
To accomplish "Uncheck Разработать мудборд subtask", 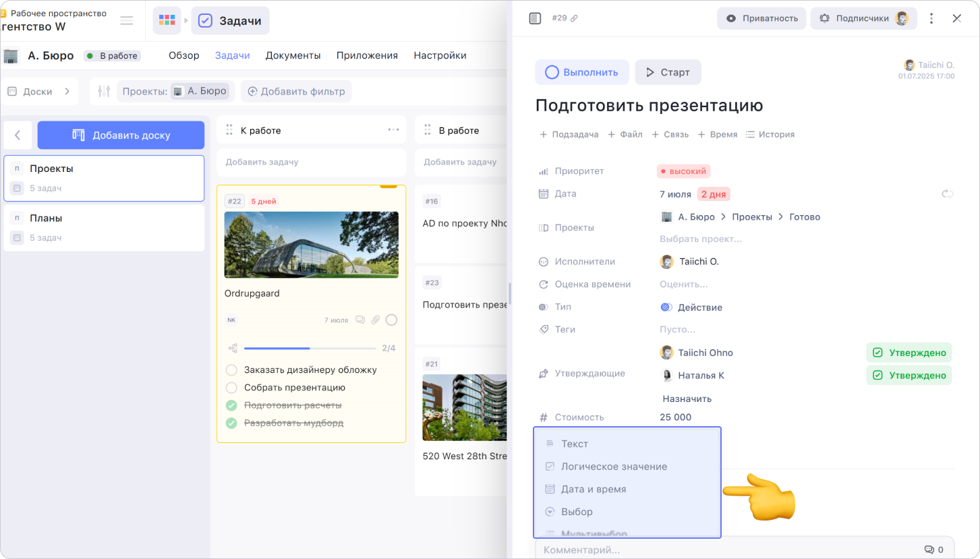I will [231, 423].
